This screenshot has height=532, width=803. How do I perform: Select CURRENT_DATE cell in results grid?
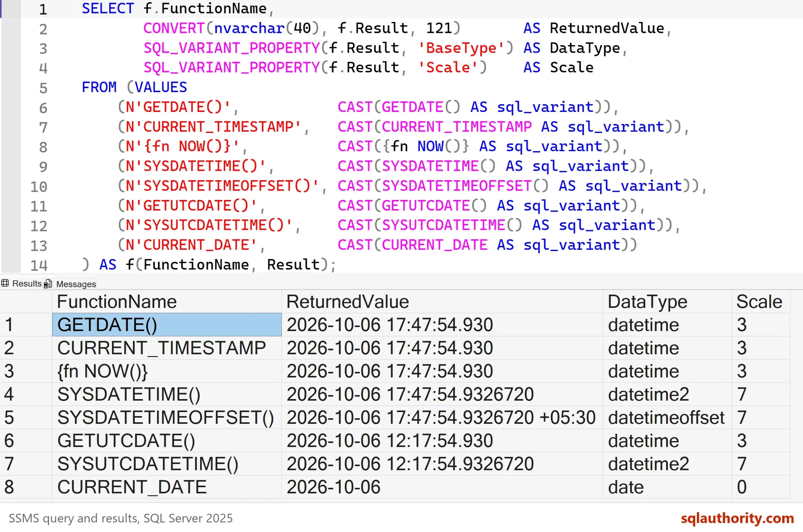167,487
